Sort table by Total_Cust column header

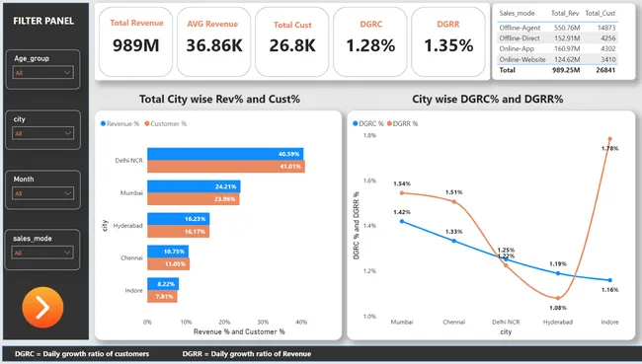coord(600,13)
